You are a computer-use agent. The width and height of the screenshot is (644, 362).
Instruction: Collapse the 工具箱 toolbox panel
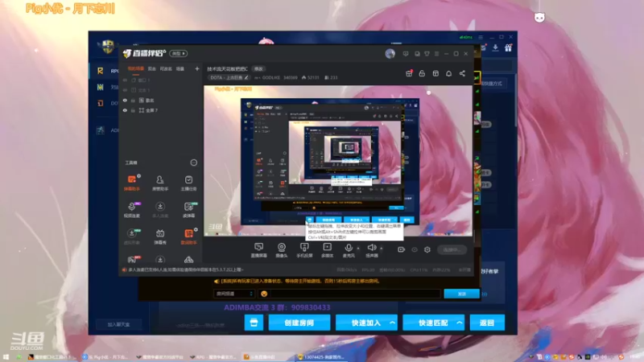(193, 162)
